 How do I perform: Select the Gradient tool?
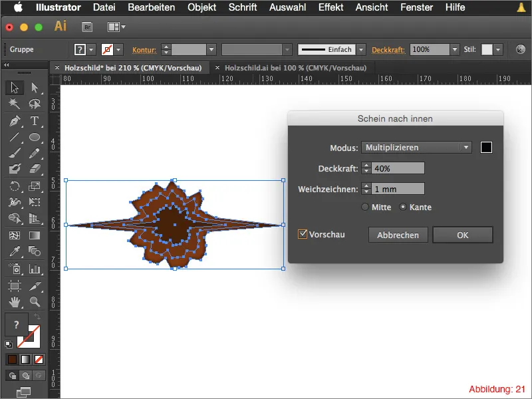[35, 235]
